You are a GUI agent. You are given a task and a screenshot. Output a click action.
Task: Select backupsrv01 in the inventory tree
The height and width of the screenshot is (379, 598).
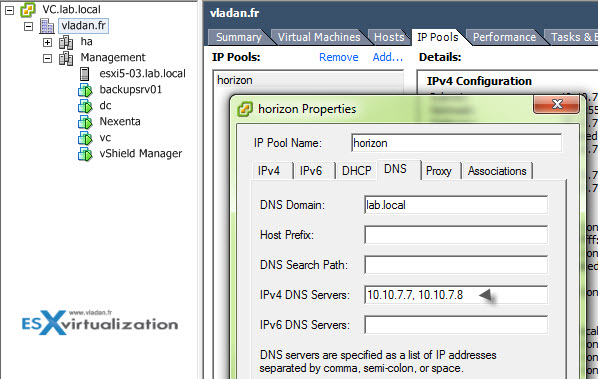point(131,90)
